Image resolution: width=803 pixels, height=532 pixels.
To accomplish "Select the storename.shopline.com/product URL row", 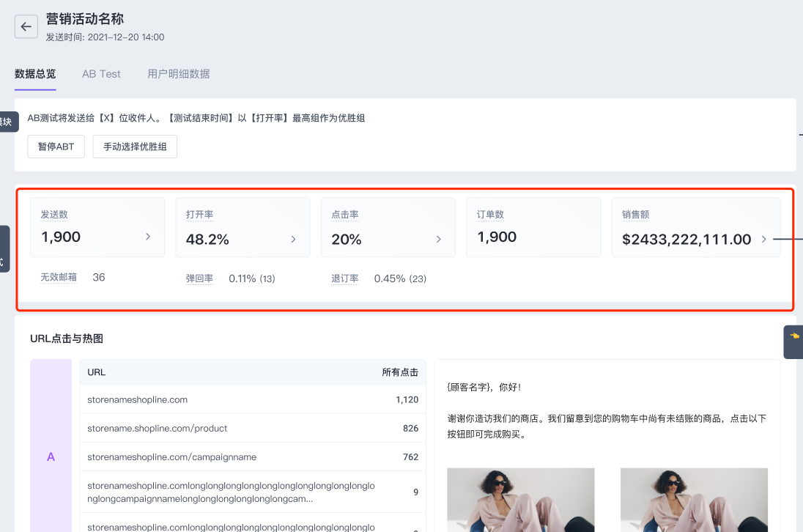I will point(157,429).
